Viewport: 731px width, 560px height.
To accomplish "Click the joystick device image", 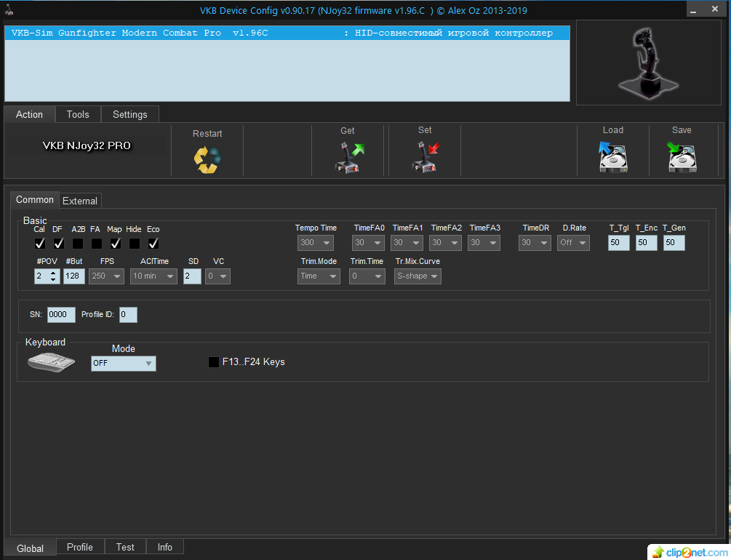I will [649, 63].
